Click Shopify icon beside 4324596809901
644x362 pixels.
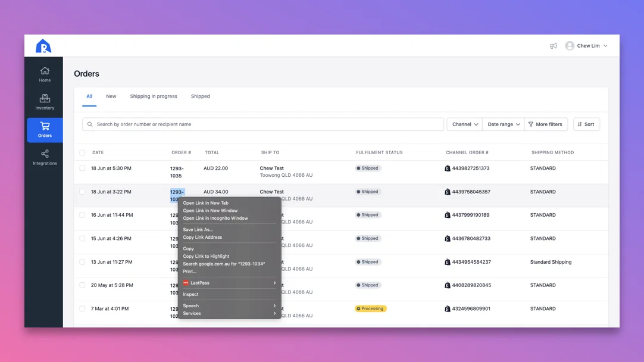coord(447,308)
